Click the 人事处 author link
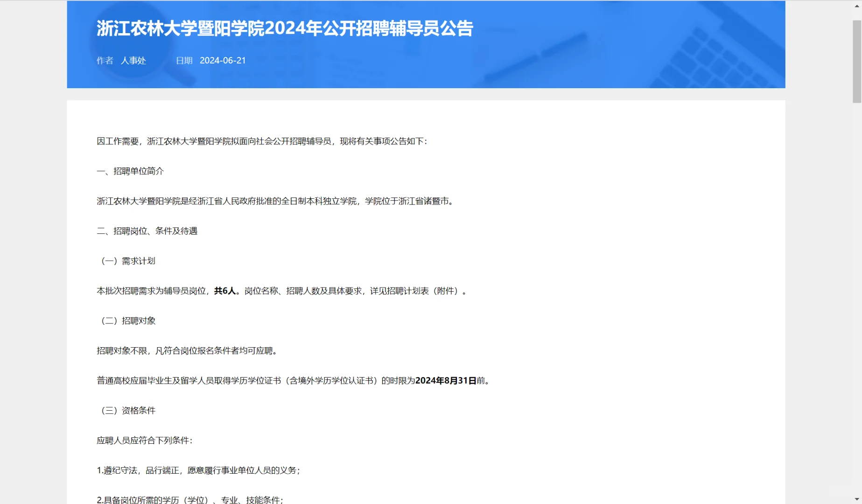This screenshot has width=862, height=504. pos(133,60)
